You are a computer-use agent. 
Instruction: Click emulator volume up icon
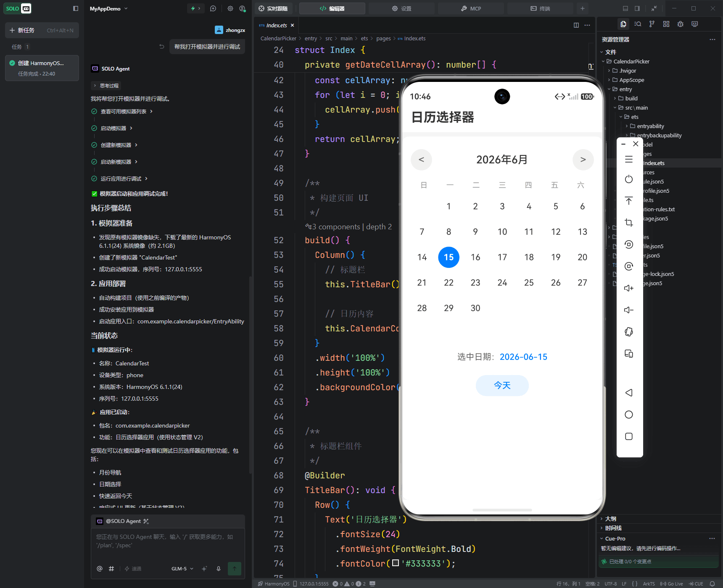coord(629,288)
